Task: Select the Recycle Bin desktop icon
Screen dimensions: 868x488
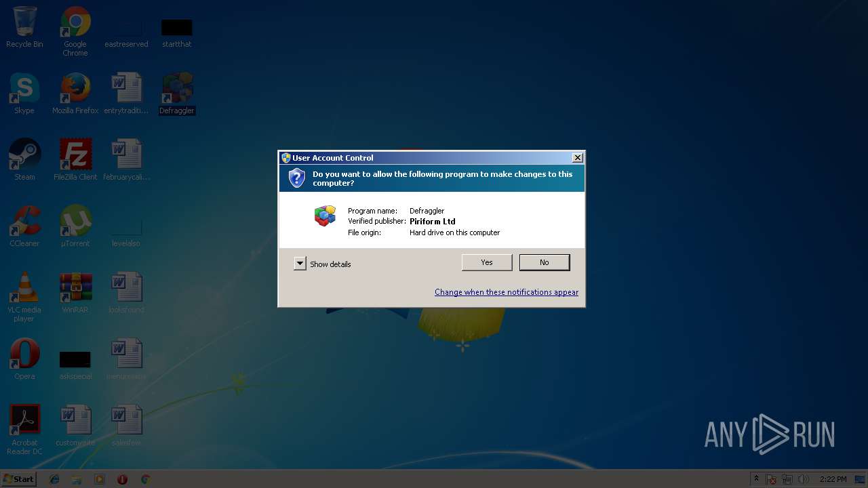Action: coord(24,28)
